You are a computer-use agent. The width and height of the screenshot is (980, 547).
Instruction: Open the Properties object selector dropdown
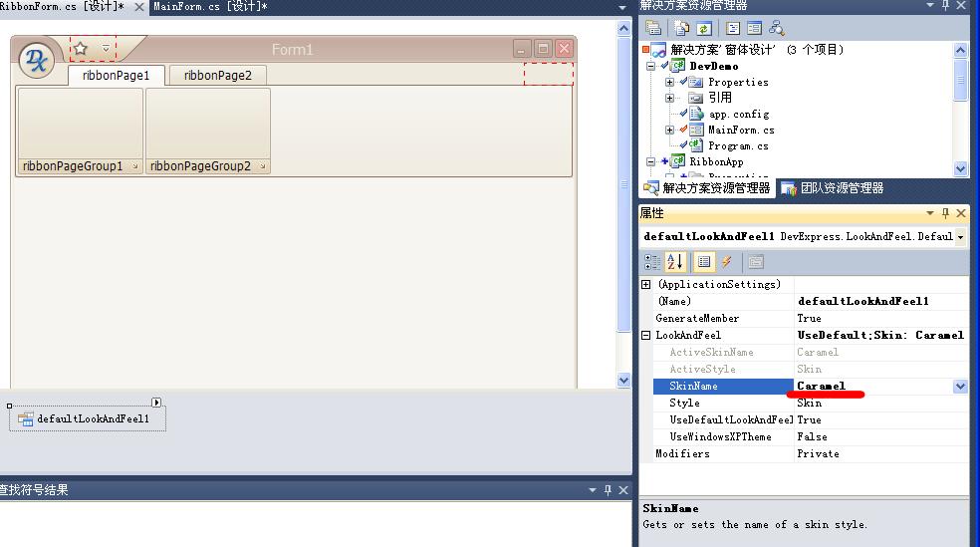pyautogui.click(x=961, y=237)
